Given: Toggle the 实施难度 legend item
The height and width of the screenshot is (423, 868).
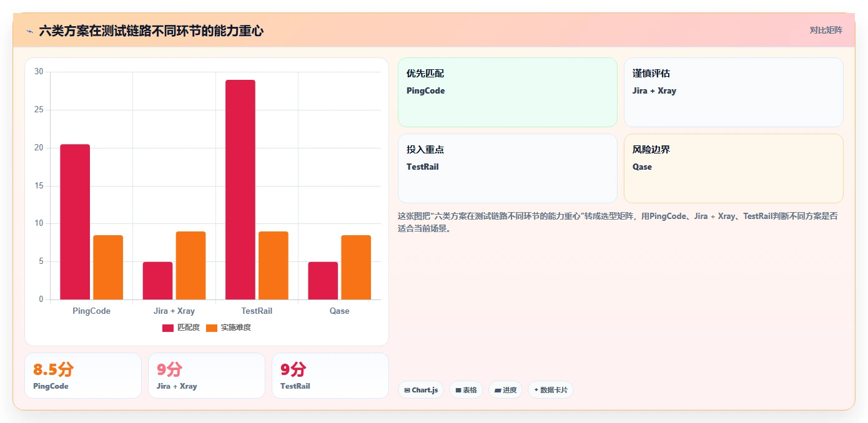Looking at the screenshot, I should coord(229,328).
